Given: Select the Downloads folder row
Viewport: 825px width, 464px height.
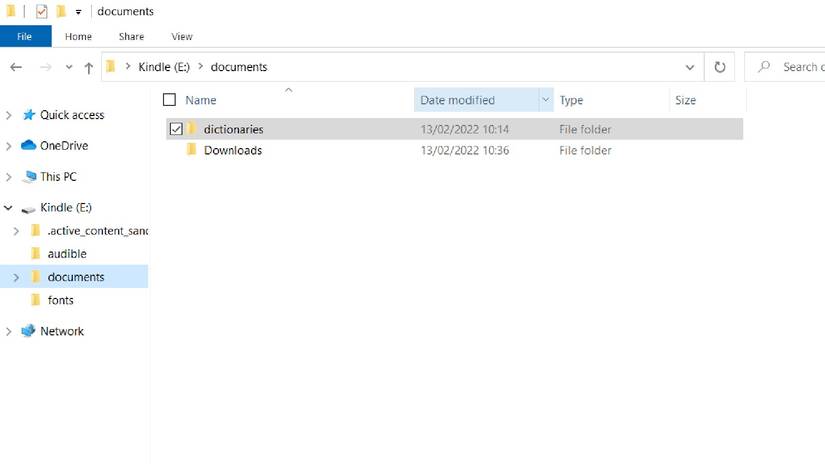Looking at the screenshot, I should 454,150.
